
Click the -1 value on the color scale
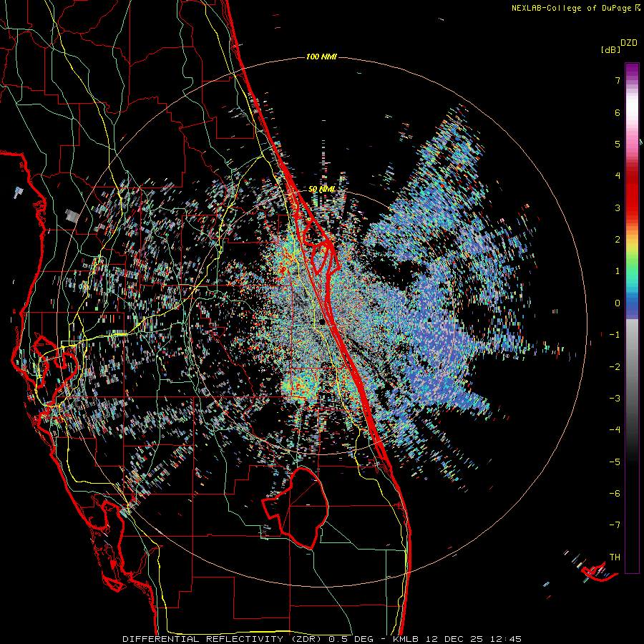[615, 335]
